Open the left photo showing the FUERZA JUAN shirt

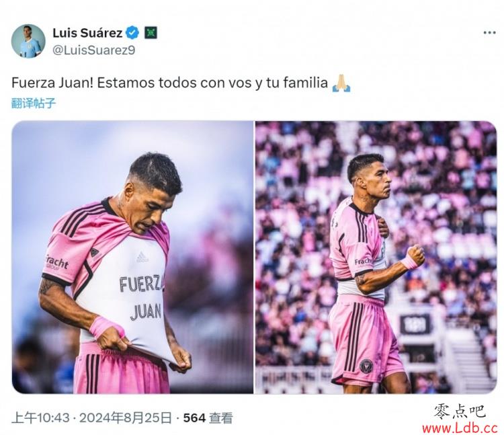[132, 258]
